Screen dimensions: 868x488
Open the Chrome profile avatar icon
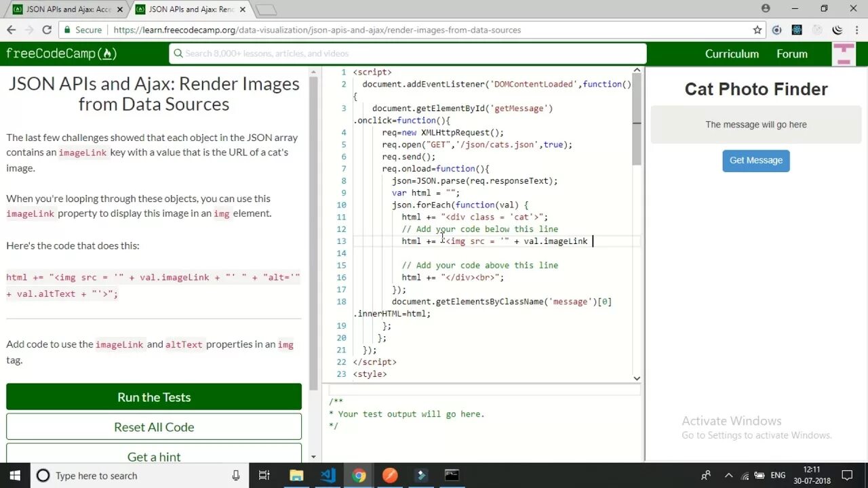pyautogui.click(x=766, y=9)
